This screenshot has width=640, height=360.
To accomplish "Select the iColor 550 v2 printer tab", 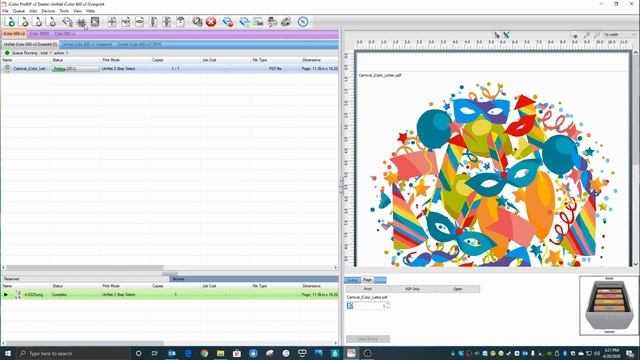I will click(65, 34).
